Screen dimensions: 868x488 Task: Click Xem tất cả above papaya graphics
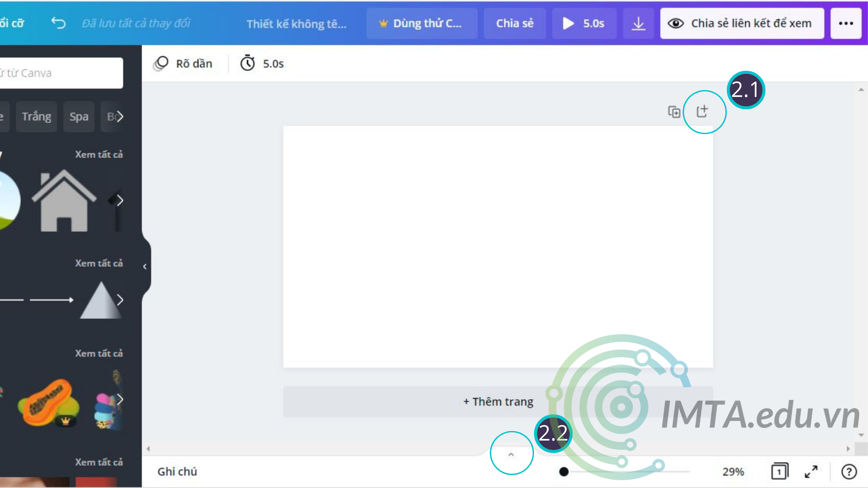pyautogui.click(x=99, y=353)
